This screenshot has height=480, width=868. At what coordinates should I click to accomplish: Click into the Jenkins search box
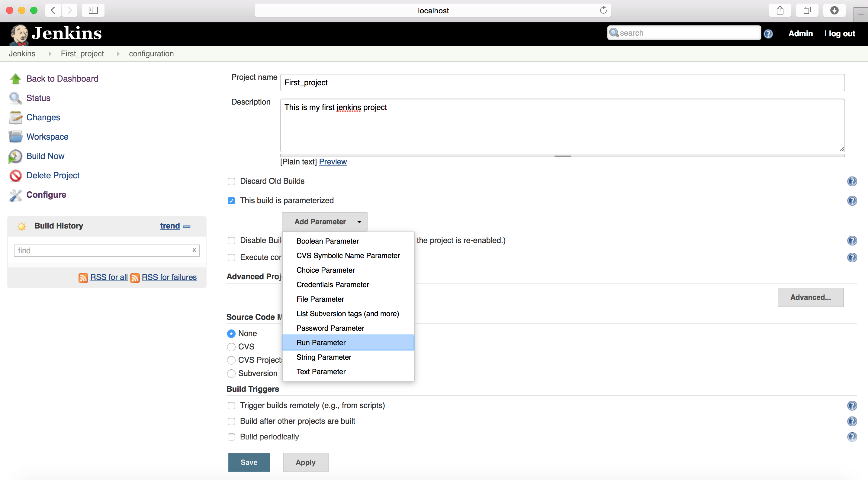pyautogui.click(x=684, y=33)
